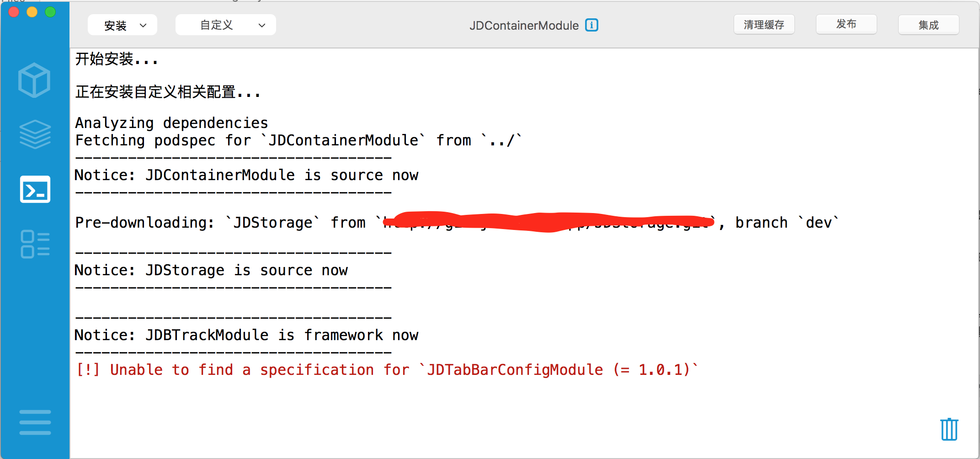Switch to the terminal console icon
The height and width of the screenshot is (459, 980).
tap(35, 189)
